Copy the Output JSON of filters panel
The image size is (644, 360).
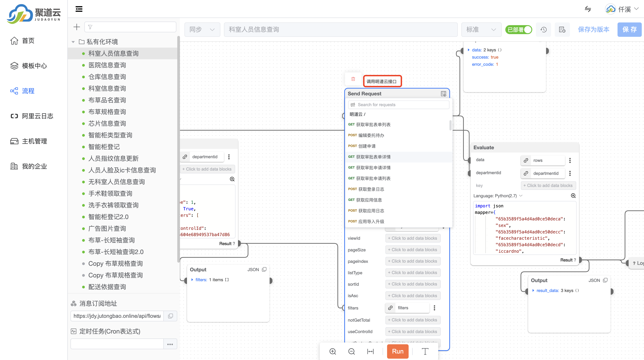264,269
